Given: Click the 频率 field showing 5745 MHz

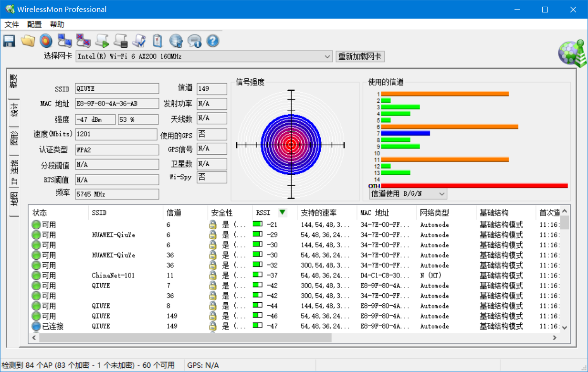Looking at the screenshot, I should point(117,194).
